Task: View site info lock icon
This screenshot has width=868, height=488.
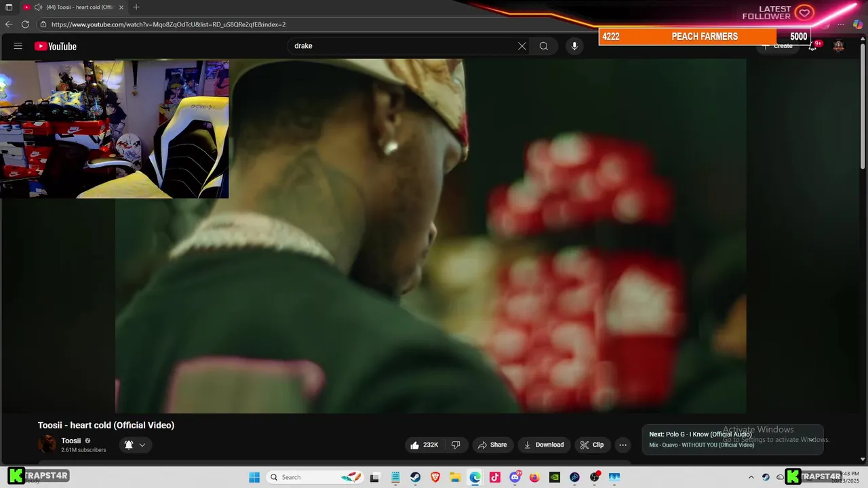Action: (43, 24)
